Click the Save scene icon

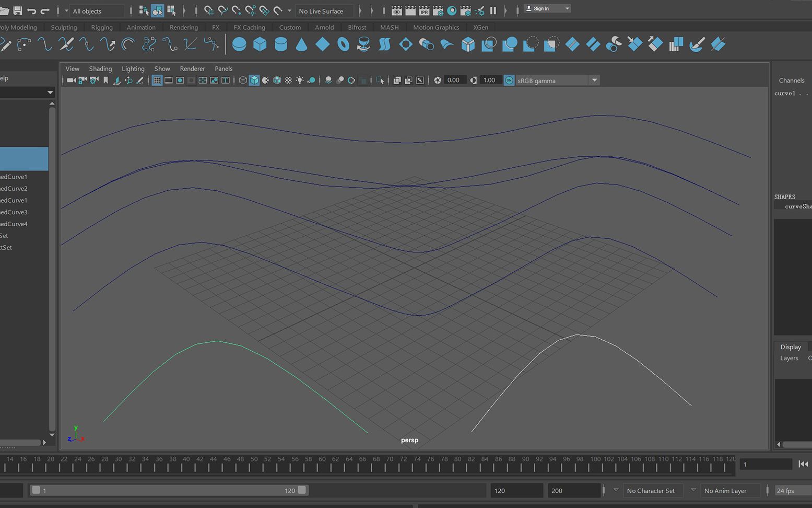pos(17,10)
